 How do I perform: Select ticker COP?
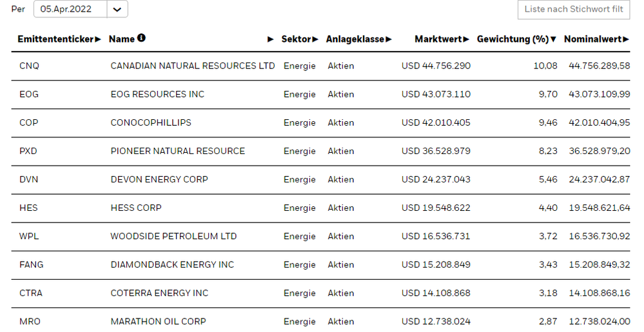29,122
